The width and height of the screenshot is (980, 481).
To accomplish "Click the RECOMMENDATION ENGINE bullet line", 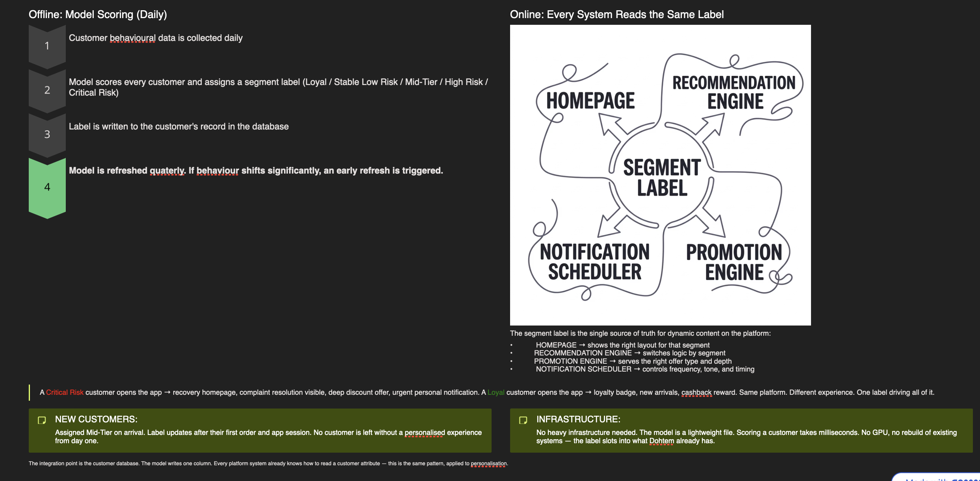I will (629, 353).
